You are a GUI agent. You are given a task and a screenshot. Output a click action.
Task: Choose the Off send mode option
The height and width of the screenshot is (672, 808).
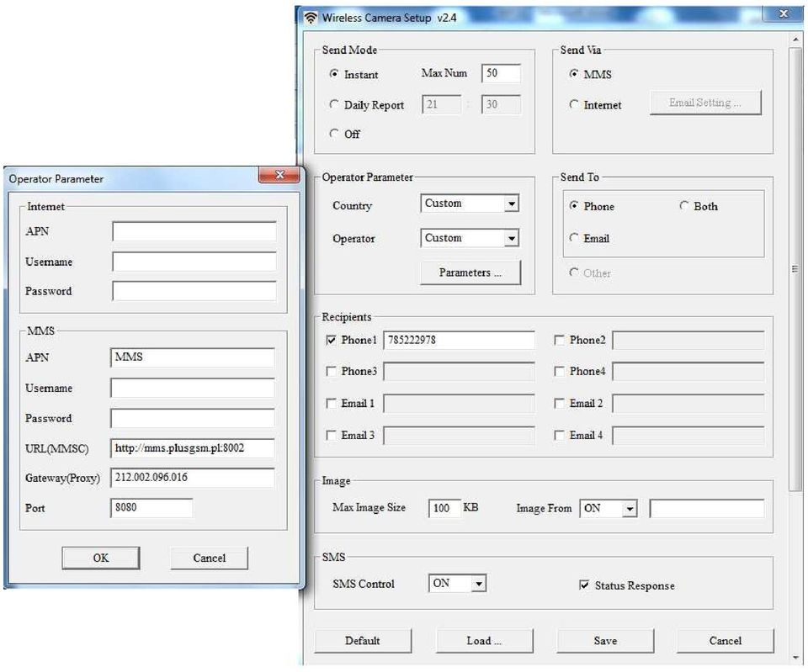[x=334, y=134]
